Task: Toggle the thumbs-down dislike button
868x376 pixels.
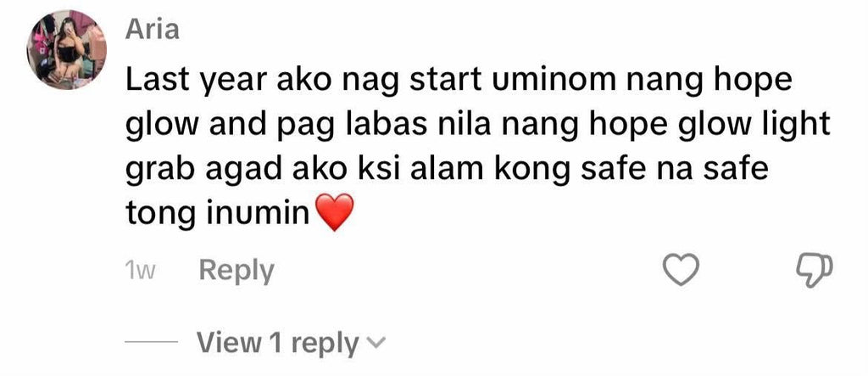Action: (x=814, y=271)
